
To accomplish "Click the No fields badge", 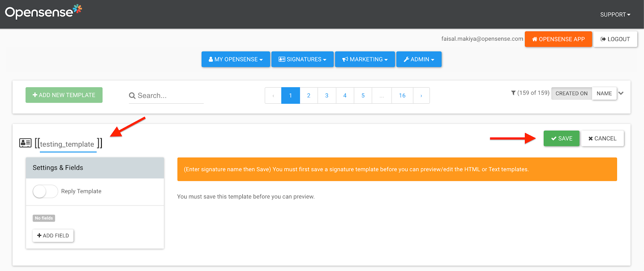I will (x=44, y=218).
